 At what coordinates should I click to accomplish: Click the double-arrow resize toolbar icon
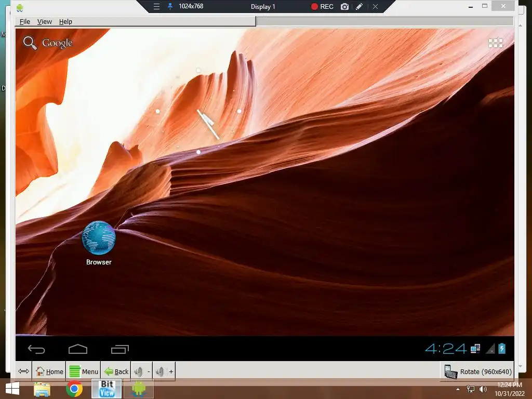pos(23,371)
